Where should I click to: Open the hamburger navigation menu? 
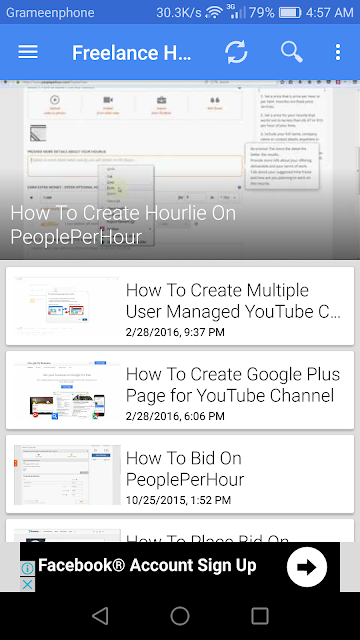click(x=28, y=52)
